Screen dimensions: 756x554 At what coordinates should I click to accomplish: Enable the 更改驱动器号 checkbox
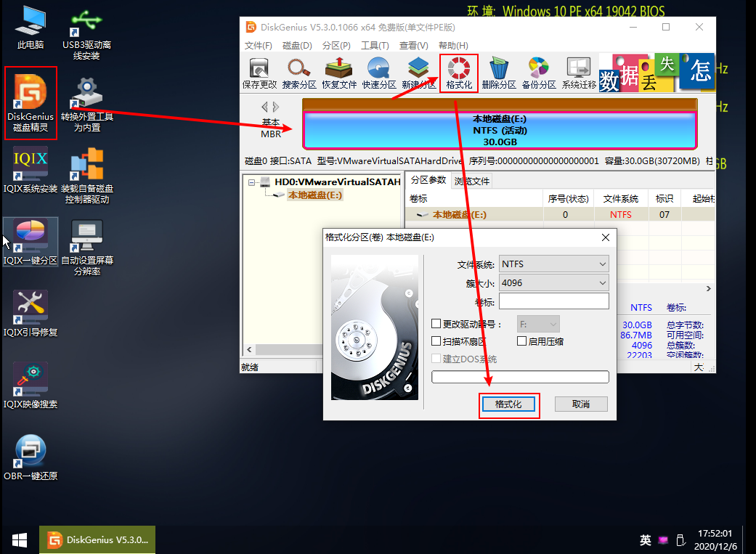[436, 324]
